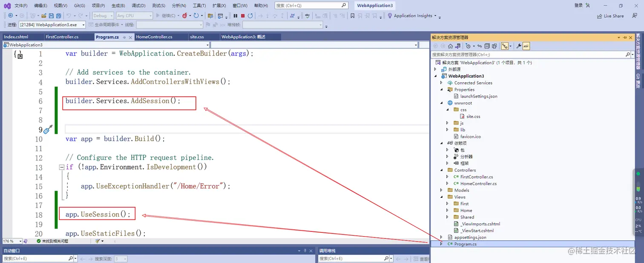Image resolution: width=644 pixels, height=263 pixels.
Task: Click the Visual Studio logo icon
Action: (7, 6)
